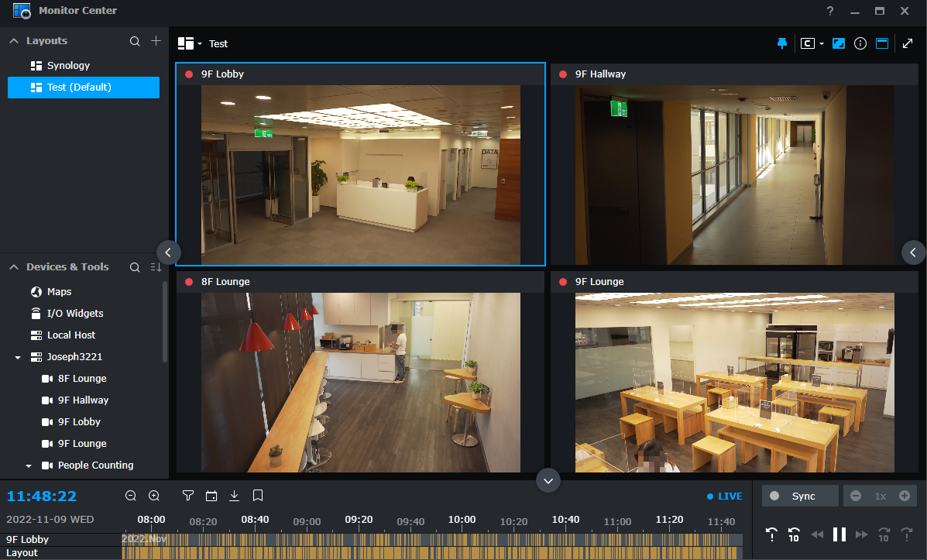Viewport: 927px width, 560px height.
Task: Increase playback speed with the plus stepper
Action: coord(905,496)
